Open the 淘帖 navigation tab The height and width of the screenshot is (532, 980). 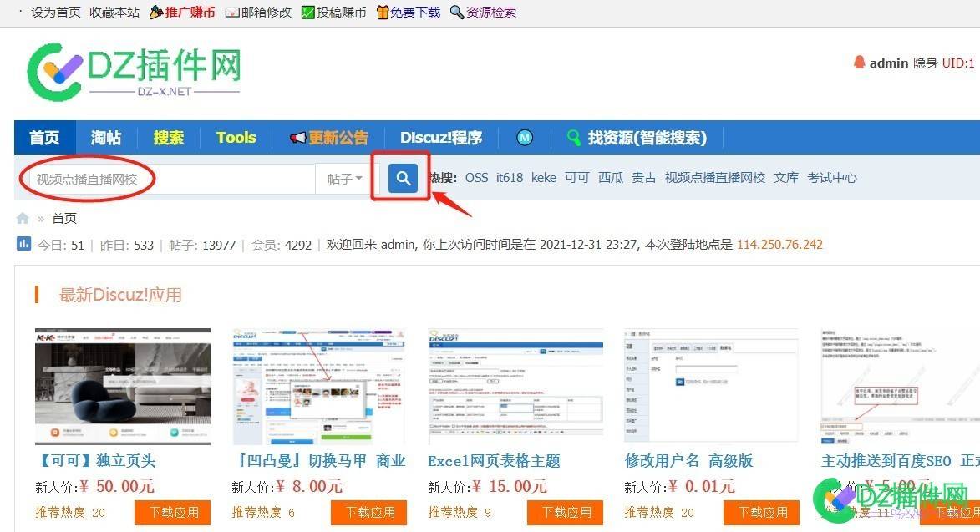point(106,137)
